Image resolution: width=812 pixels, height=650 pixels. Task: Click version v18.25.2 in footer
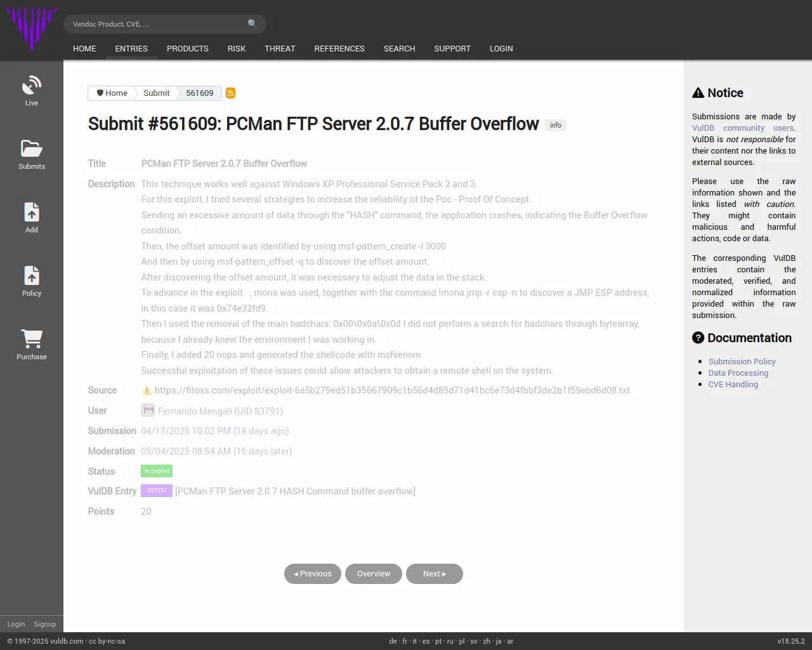(x=791, y=641)
